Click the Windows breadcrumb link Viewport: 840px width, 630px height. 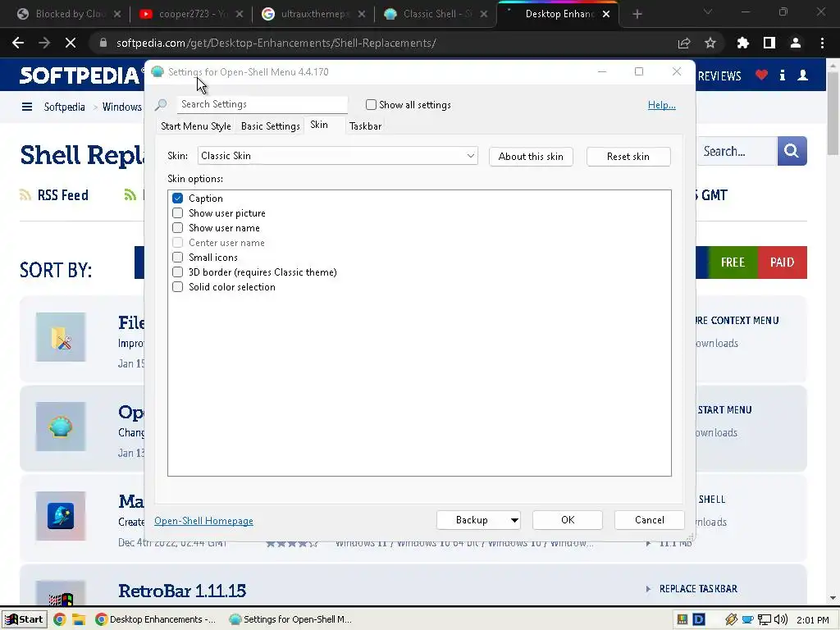point(122,107)
